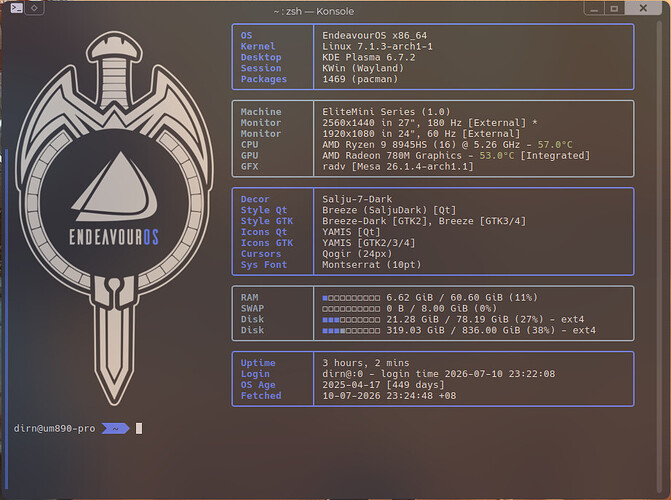Click the '3 hours, 2 mins' uptime value
This screenshot has width=671, height=500.
pyautogui.click(x=365, y=363)
